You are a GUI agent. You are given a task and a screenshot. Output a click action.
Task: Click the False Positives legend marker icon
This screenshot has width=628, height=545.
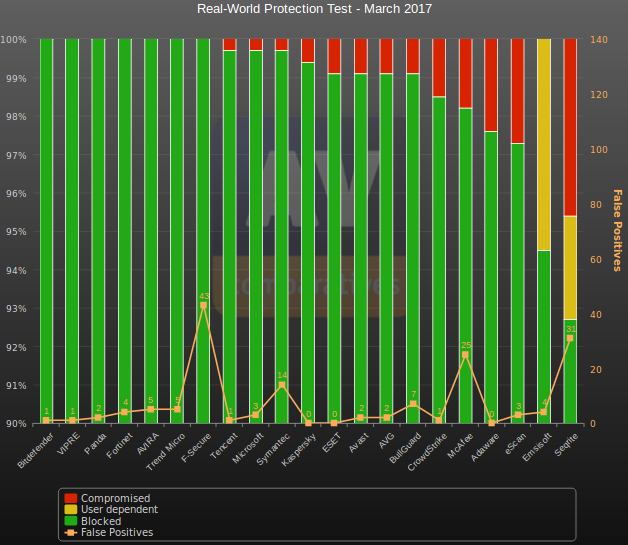tap(70, 533)
